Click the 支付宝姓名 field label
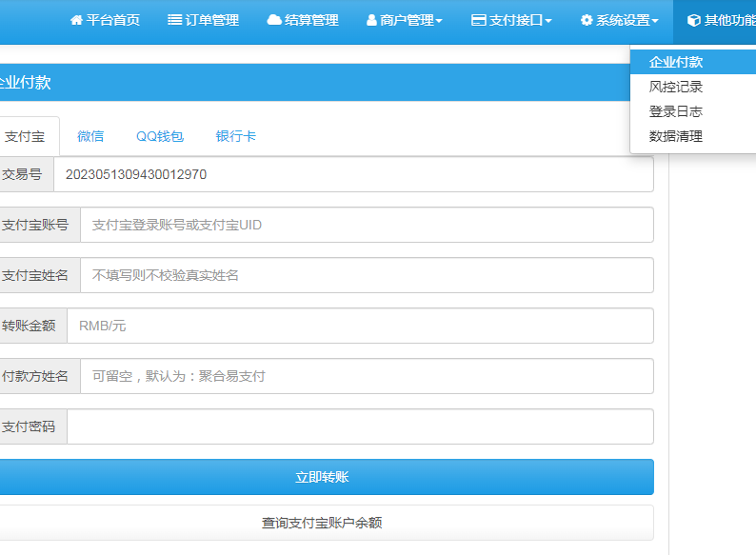Screen dimensions: 756x555 [34, 275]
